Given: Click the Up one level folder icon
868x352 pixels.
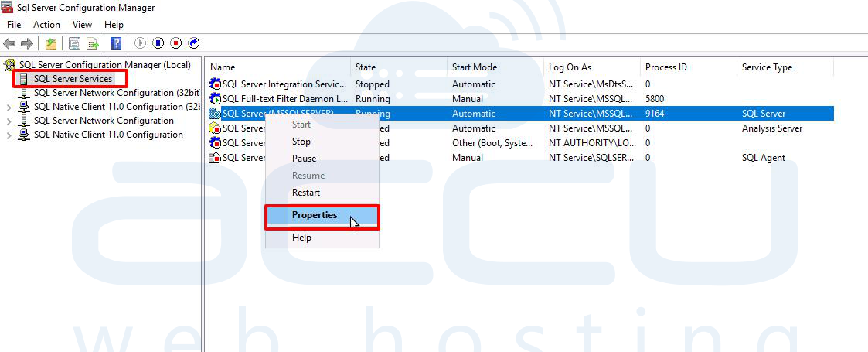Looking at the screenshot, I should coord(51,43).
